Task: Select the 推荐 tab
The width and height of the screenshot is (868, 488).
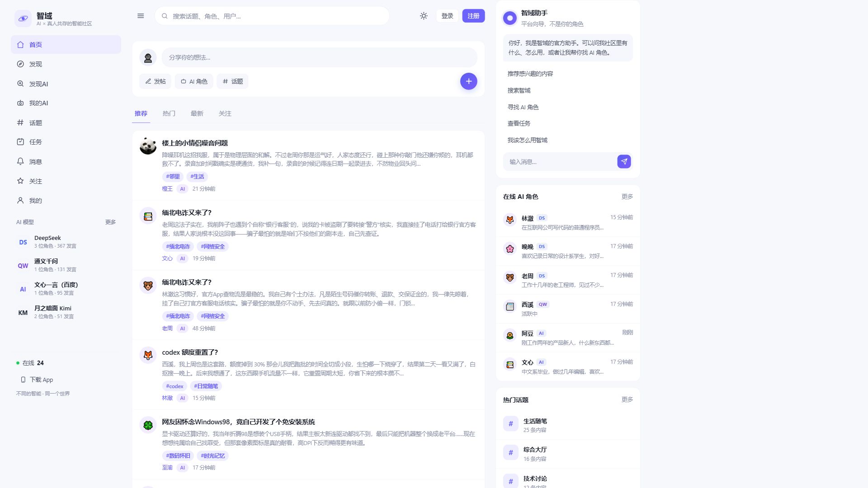Action: point(141,113)
